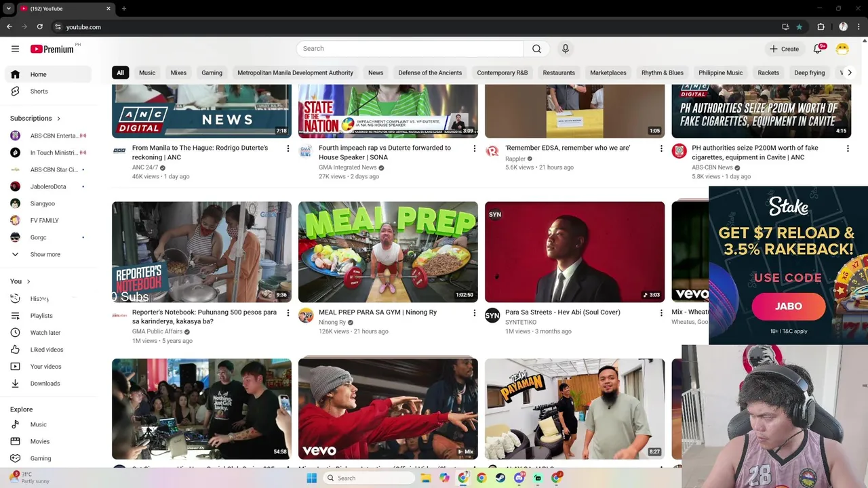
Task: Open Downloads page
Action: 47,384
